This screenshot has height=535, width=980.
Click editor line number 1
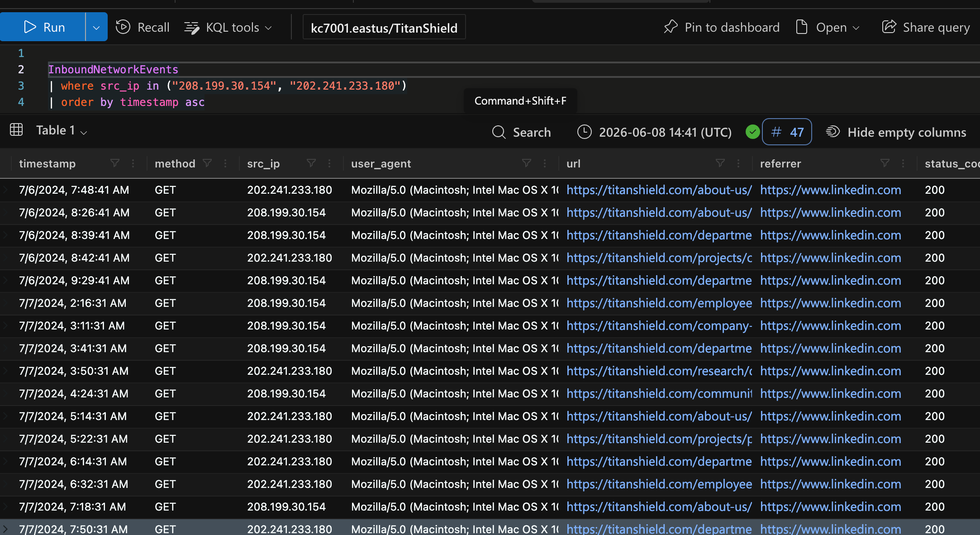(x=21, y=53)
